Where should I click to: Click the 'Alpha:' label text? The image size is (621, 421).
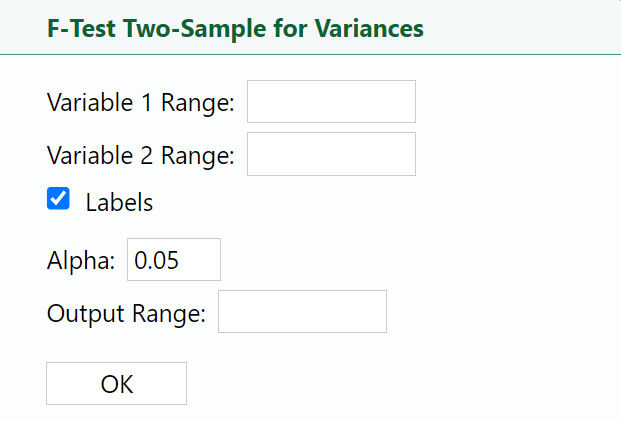(81, 261)
